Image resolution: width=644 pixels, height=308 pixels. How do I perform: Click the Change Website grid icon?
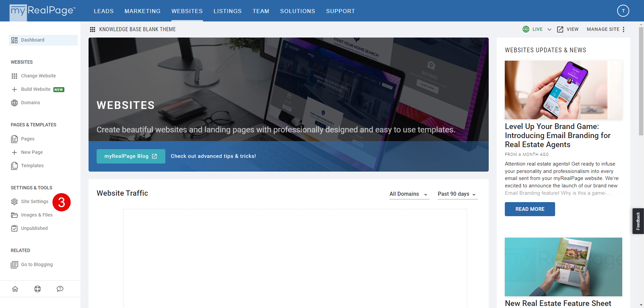[14, 76]
